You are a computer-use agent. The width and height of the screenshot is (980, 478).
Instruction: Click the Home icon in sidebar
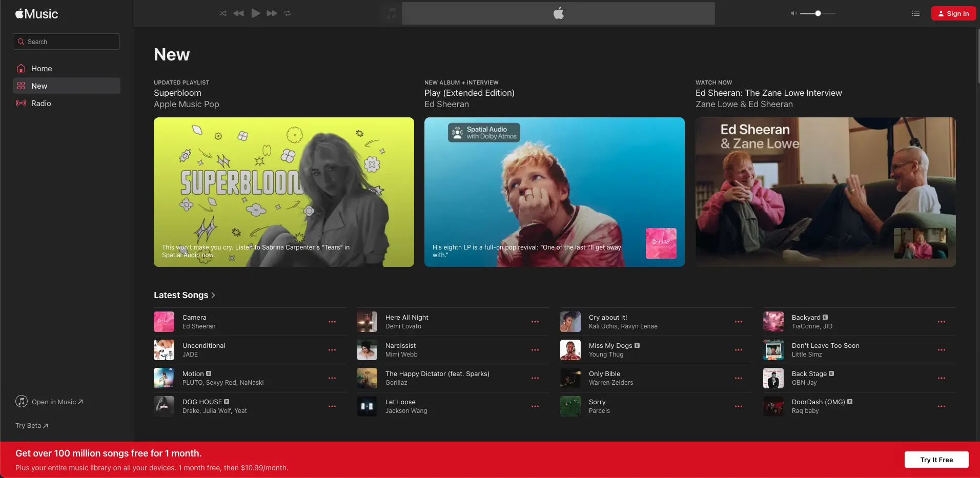point(21,69)
